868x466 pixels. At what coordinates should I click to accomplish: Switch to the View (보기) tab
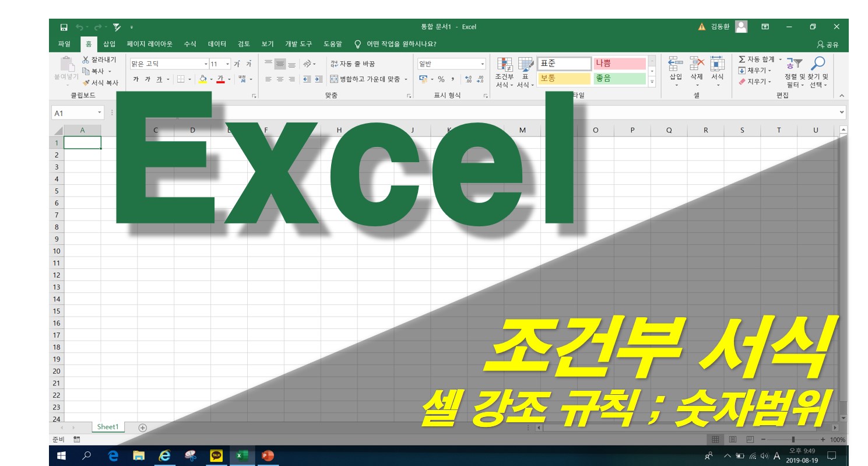pyautogui.click(x=268, y=44)
